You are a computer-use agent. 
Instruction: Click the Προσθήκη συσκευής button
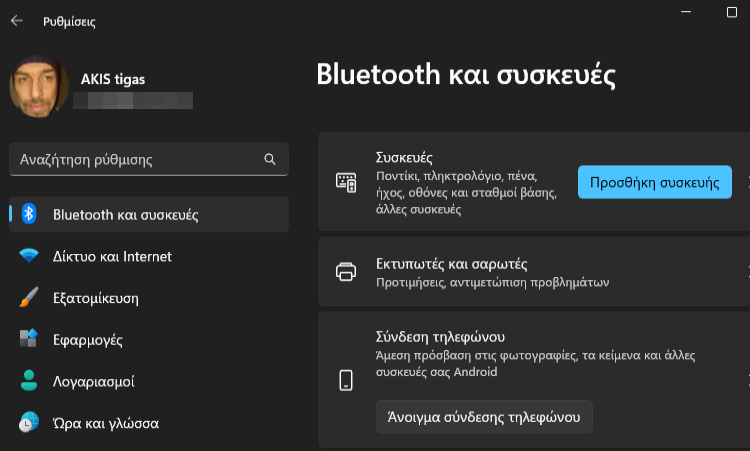point(654,182)
